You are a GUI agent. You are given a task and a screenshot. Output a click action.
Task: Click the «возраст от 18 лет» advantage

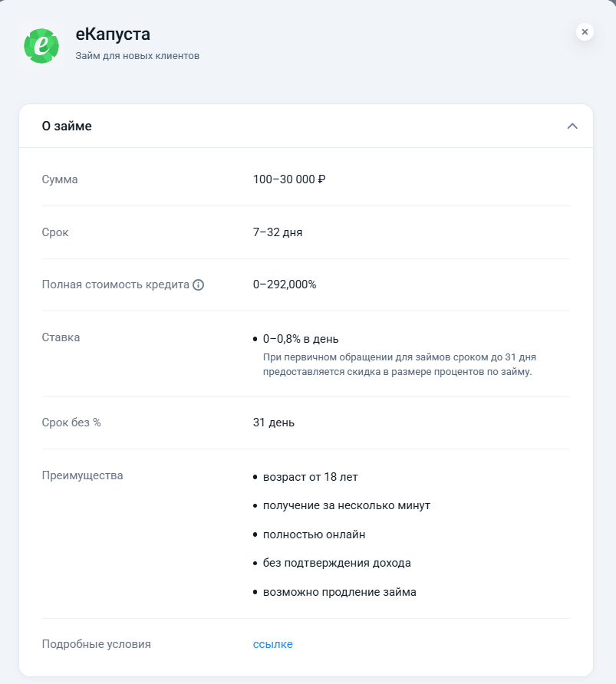pos(310,477)
